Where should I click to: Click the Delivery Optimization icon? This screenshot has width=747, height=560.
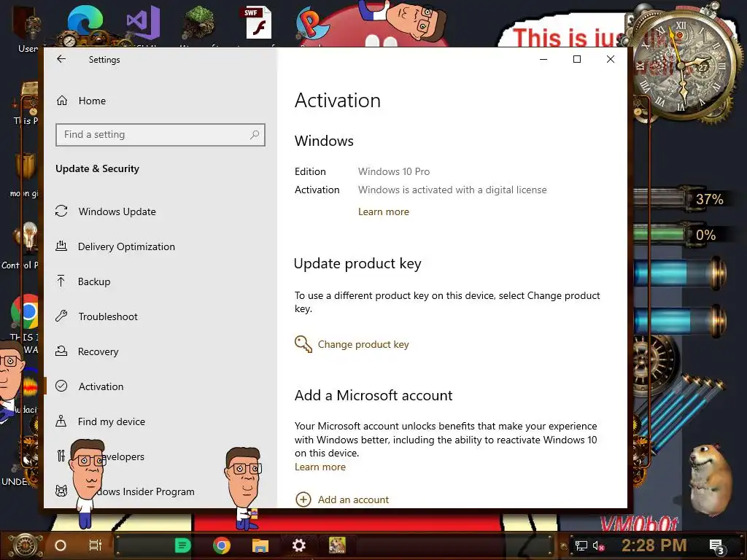tap(61, 246)
